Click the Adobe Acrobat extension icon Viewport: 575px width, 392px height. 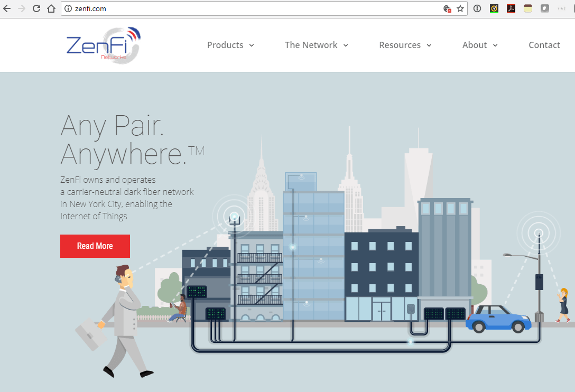511,8
